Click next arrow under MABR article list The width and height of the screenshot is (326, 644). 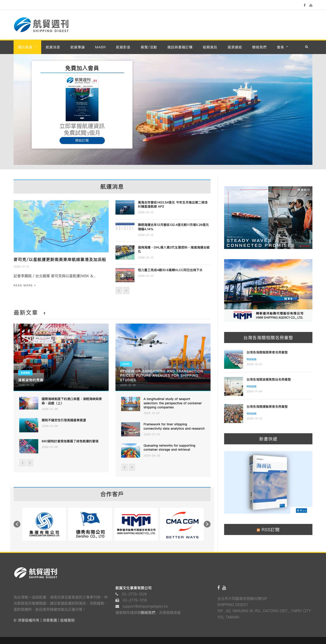click(132, 467)
